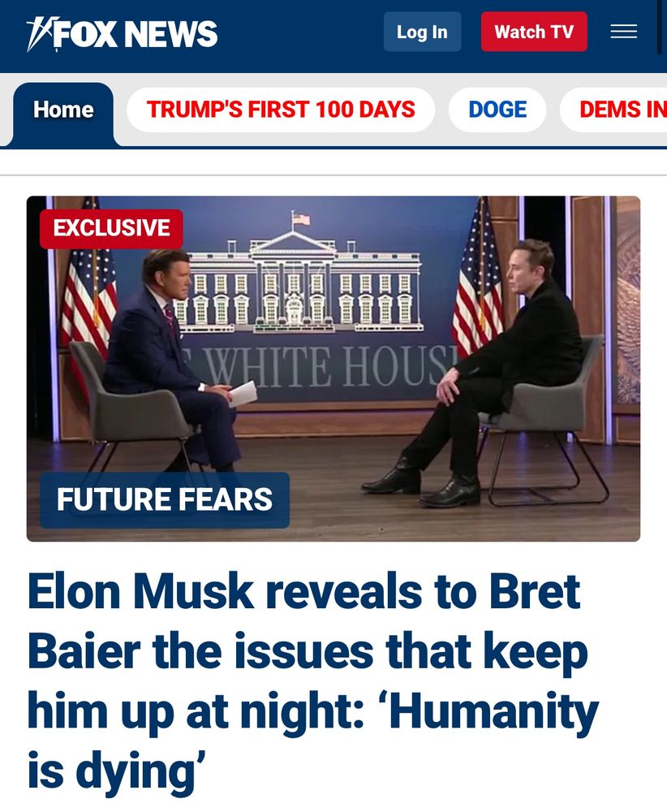Open the Trump's First 100 Days topic
The height and width of the screenshot is (812, 667).
pos(281,110)
